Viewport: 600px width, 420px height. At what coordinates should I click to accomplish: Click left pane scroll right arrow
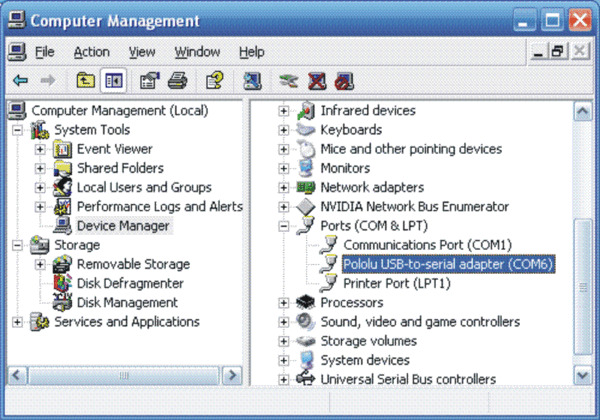(232, 375)
